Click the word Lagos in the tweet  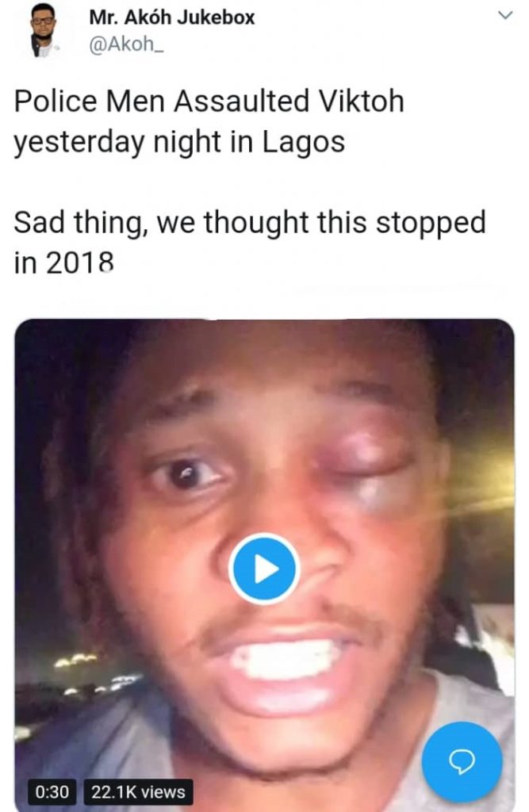click(303, 143)
